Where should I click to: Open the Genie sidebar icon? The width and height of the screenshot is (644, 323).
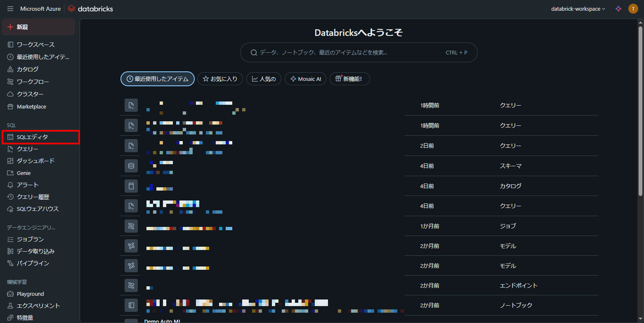click(x=10, y=173)
